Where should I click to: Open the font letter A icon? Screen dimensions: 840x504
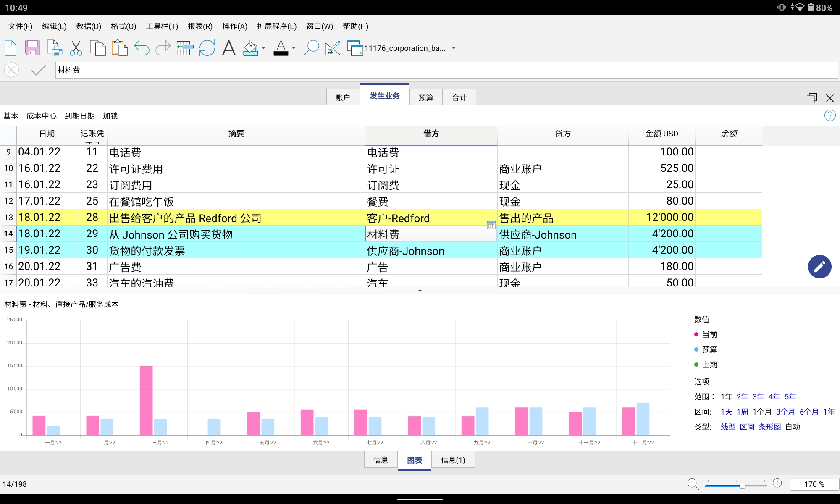pyautogui.click(x=229, y=48)
